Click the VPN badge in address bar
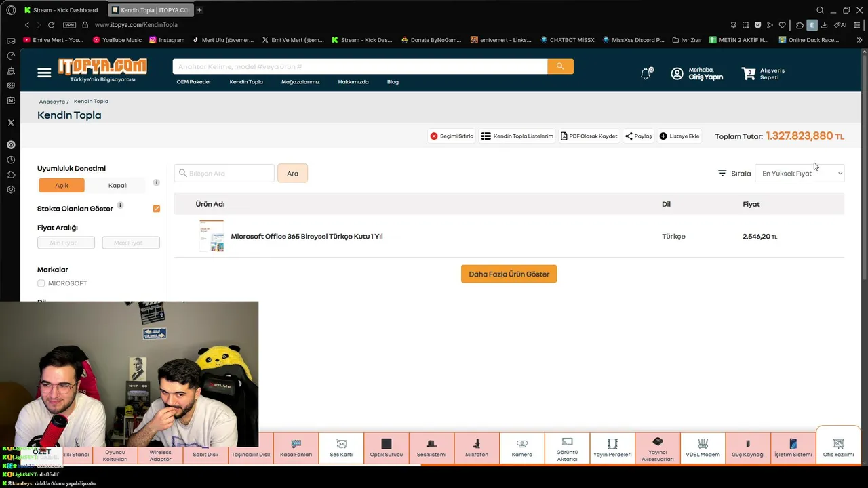Screen dimensions: 868x488 pos(69,25)
